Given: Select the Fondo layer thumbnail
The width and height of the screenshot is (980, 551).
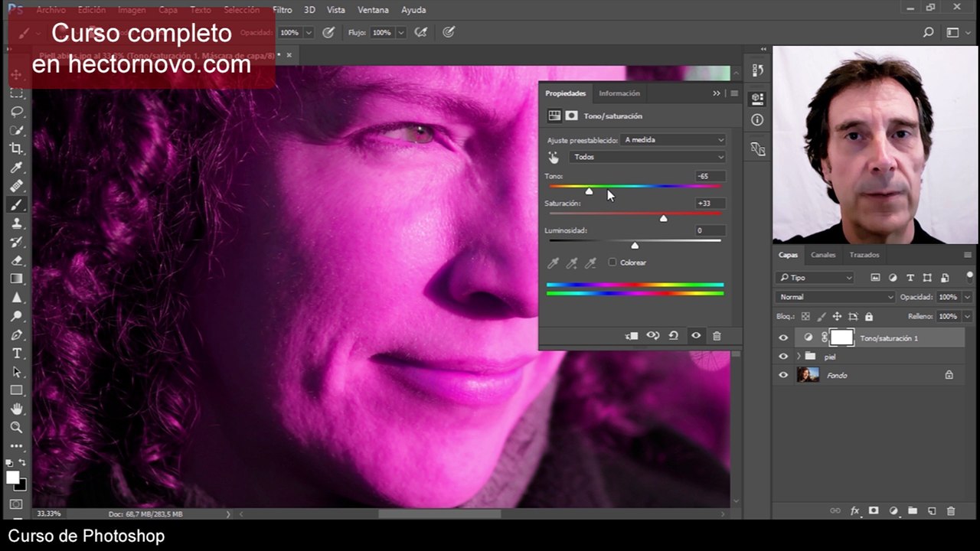Looking at the screenshot, I should (808, 375).
